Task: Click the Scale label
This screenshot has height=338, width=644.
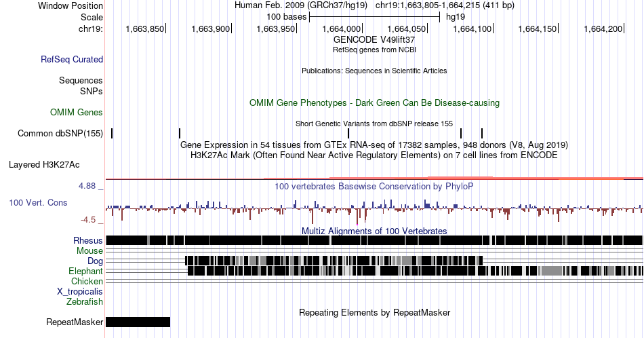Action: [x=92, y=17]
